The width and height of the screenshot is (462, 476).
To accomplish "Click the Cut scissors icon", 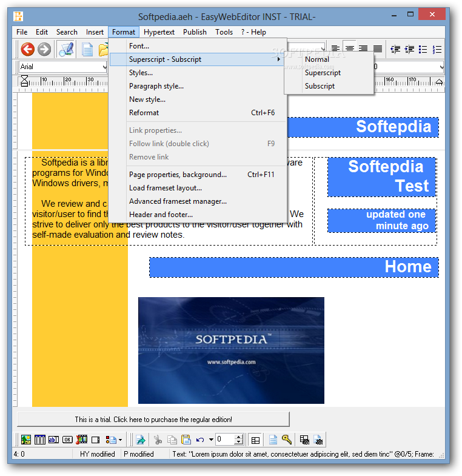I will point(158,439).
